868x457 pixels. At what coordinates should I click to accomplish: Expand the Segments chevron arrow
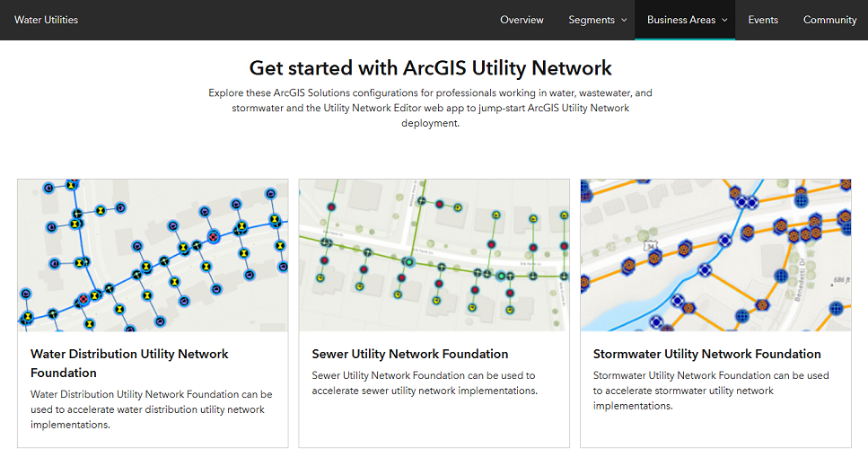[624, 20]
